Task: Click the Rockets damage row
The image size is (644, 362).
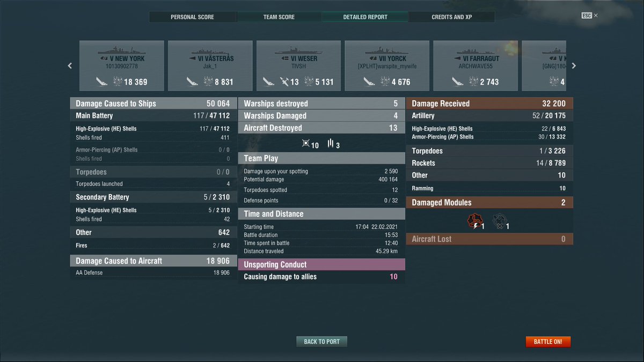Action: tap(489, 163)
